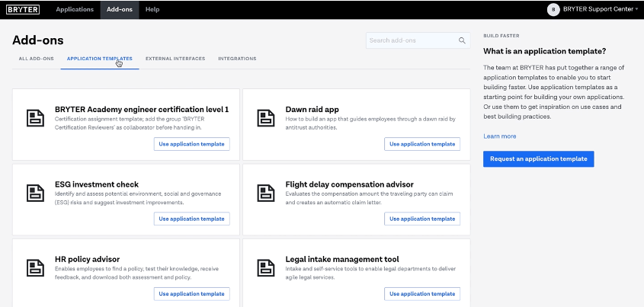Click the Dawn raid app title
The image size is (644, 307).
click(x=312, y=110)
